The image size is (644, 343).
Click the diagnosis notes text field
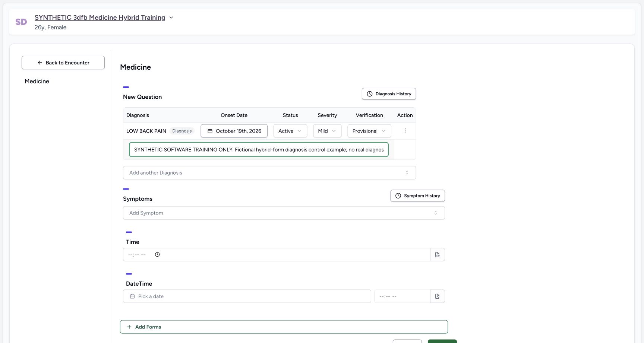click(259, 150)
